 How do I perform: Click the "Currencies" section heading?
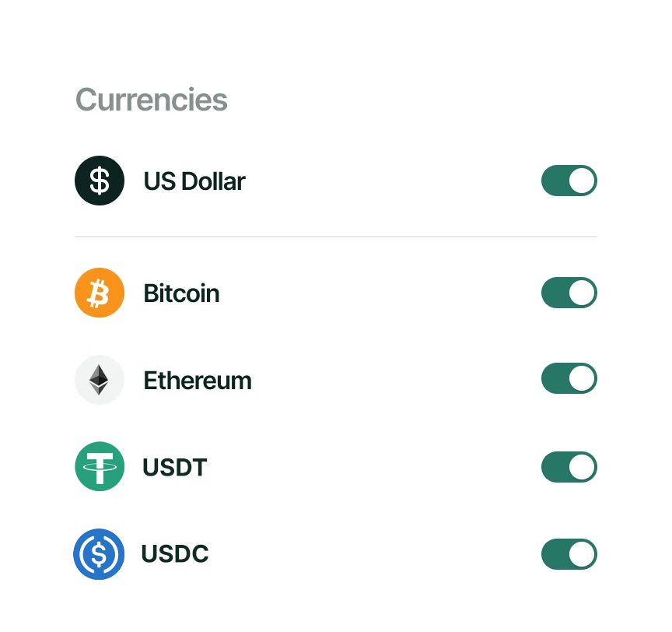pos(151,100)
